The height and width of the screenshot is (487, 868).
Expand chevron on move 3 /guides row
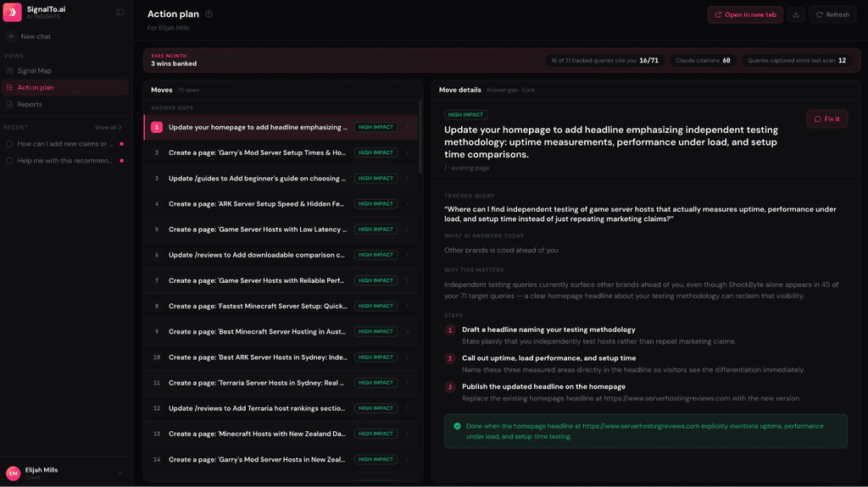coord(408,178)
